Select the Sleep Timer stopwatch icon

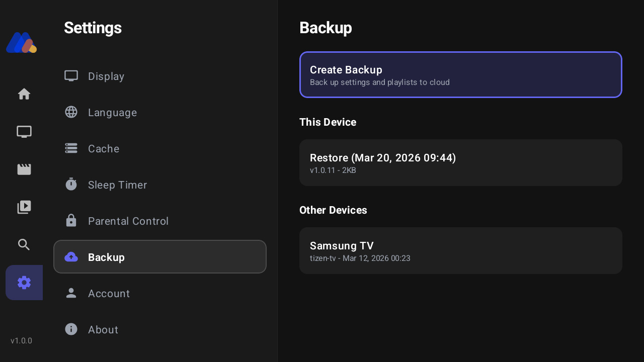[x=71, y=184]
